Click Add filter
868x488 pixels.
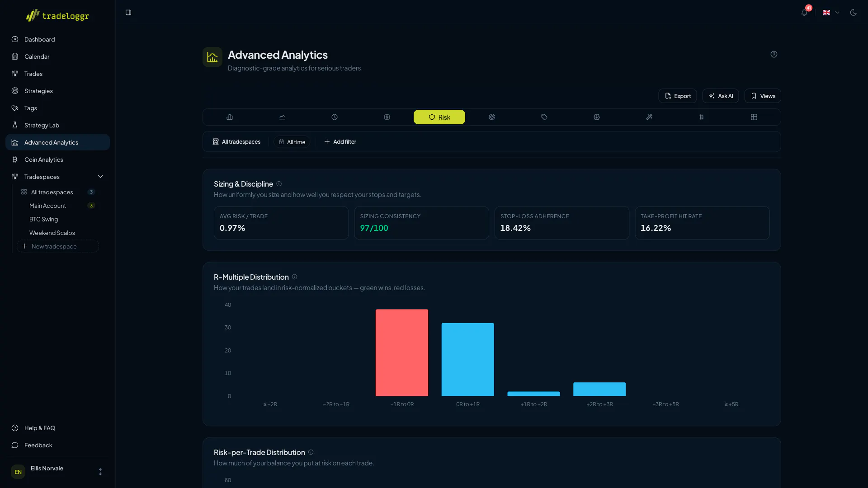(340, 142)
